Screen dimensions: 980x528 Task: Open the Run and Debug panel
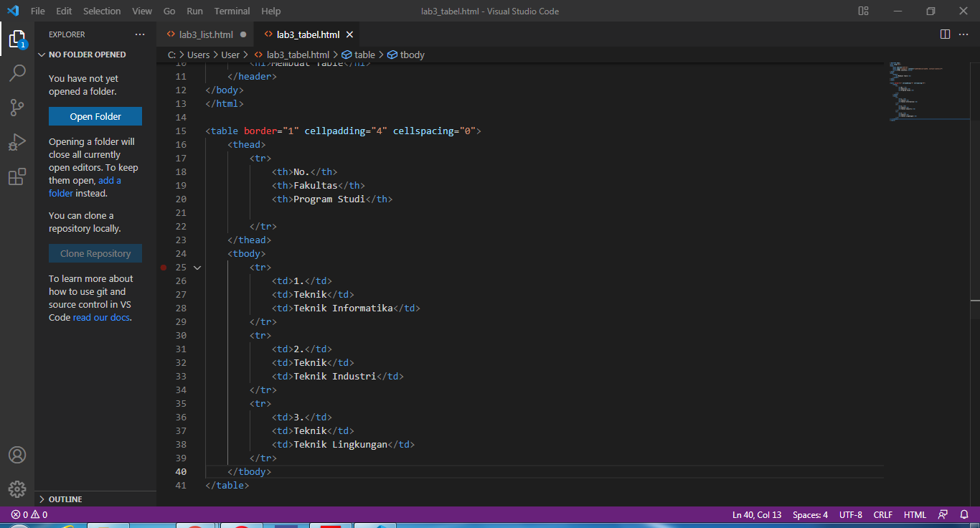tap(17, 141)
